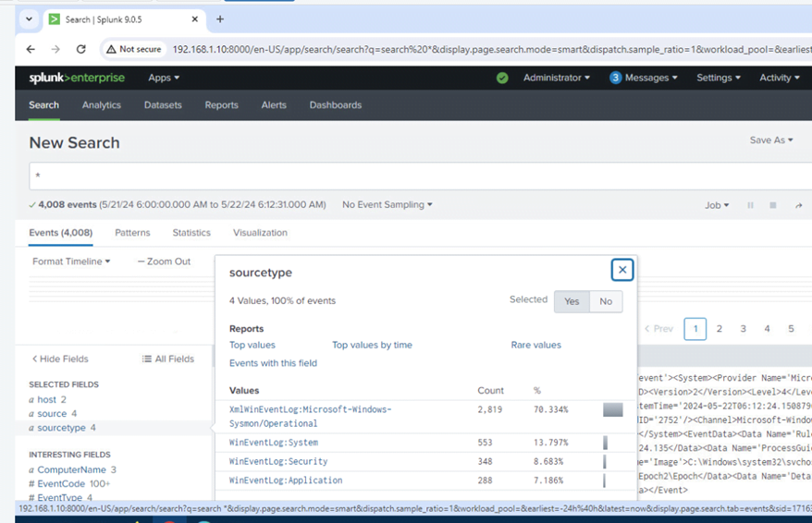Click Events with this field link
The image size is (812, 523).
273,363
